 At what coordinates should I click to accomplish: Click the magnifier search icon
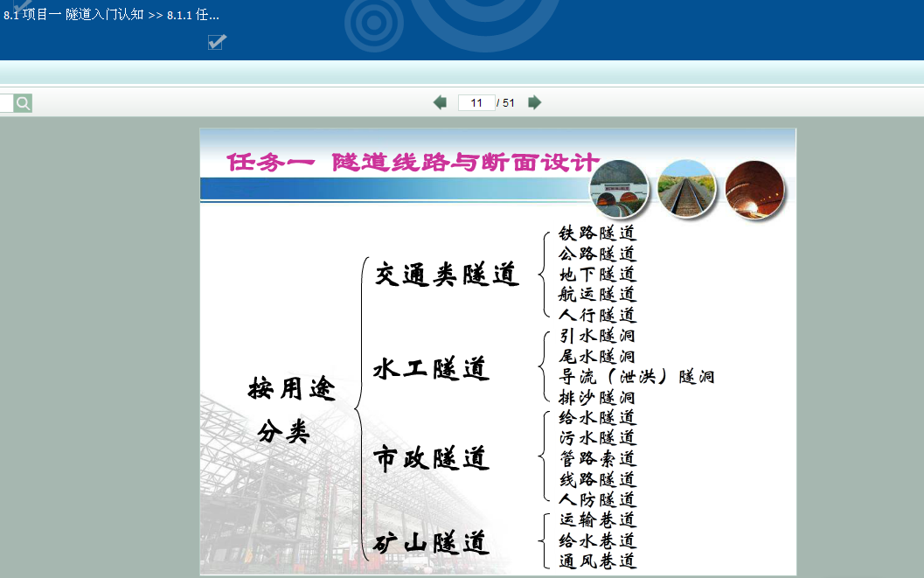[23, 103]
